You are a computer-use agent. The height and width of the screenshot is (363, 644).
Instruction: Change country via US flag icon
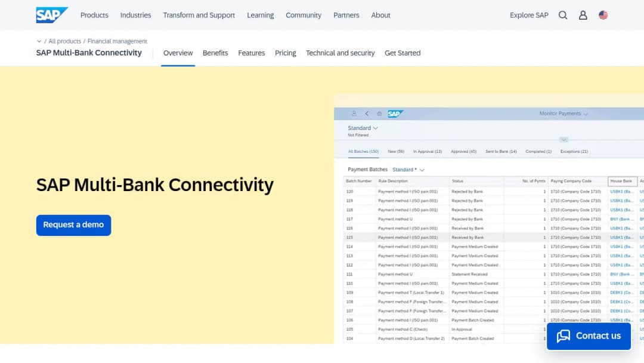[603, 15]
